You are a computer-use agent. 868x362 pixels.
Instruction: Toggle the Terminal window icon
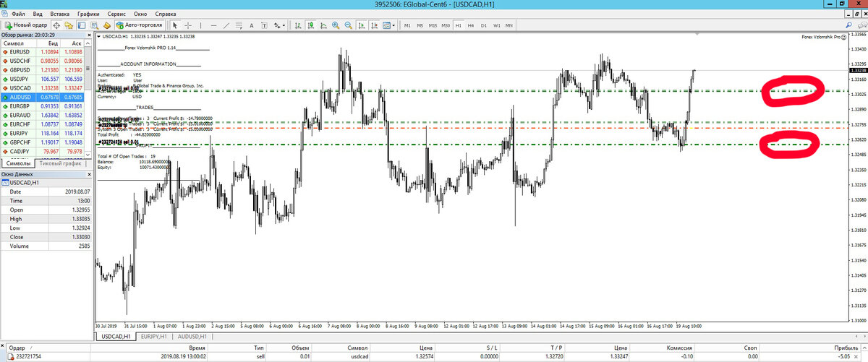(x=82, y=25)
